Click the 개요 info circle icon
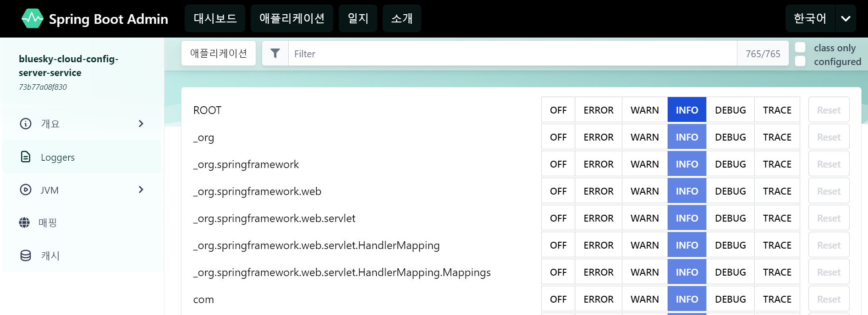This screenshot has height=315, width=868. [x=26, y=124]
